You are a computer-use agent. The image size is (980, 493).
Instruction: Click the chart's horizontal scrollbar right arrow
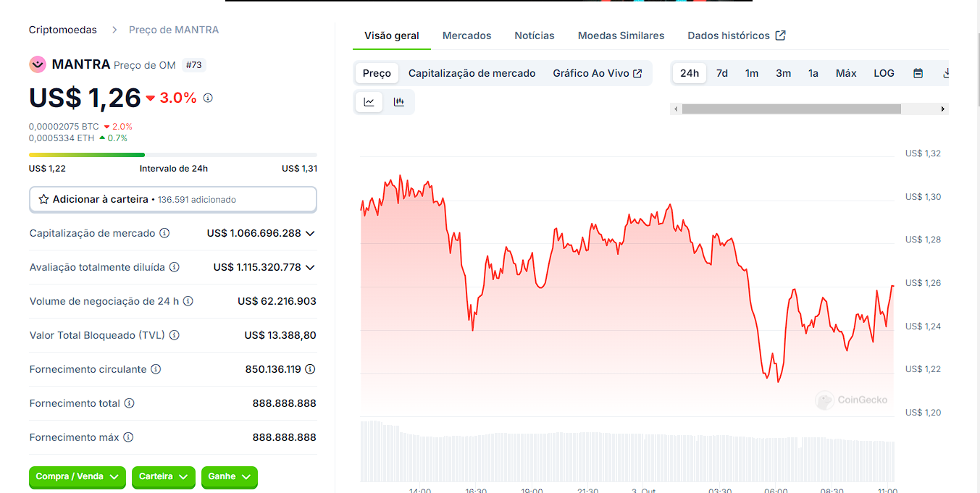coord(943,109)
